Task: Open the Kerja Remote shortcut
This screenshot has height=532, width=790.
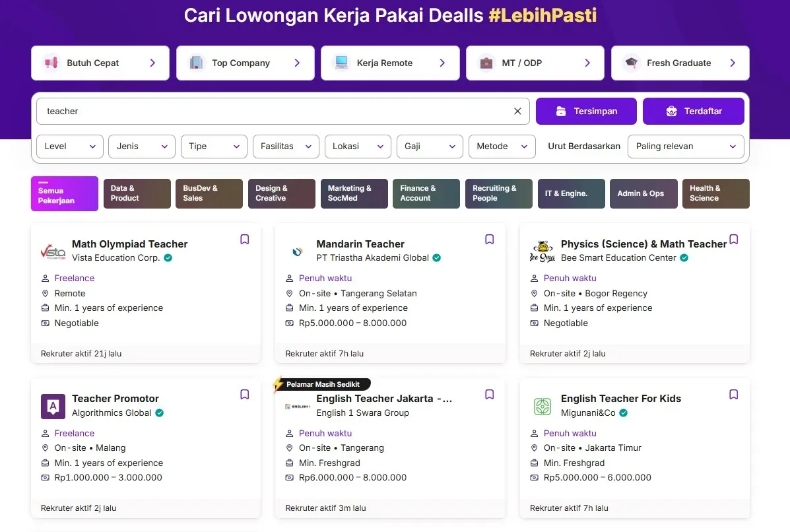Action: point(391,63)
